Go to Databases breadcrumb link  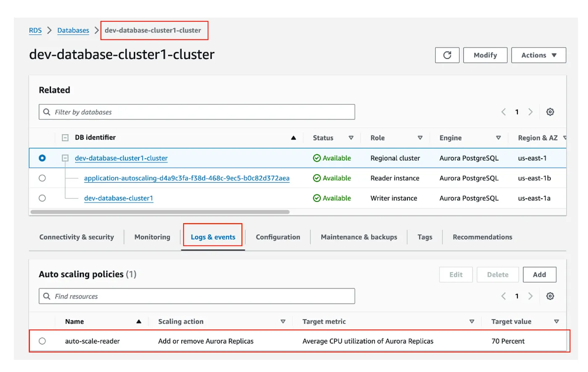73,30
